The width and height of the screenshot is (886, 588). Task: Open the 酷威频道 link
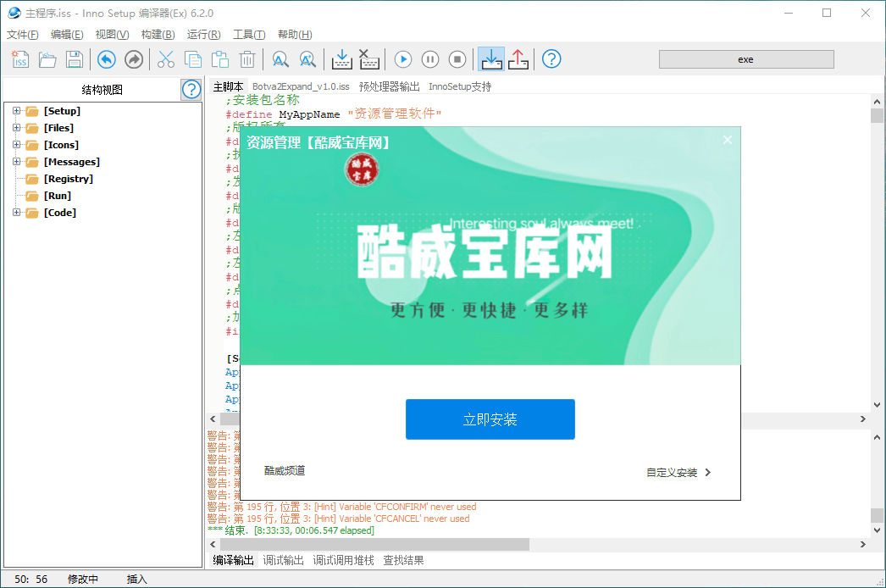coord(285,470)
